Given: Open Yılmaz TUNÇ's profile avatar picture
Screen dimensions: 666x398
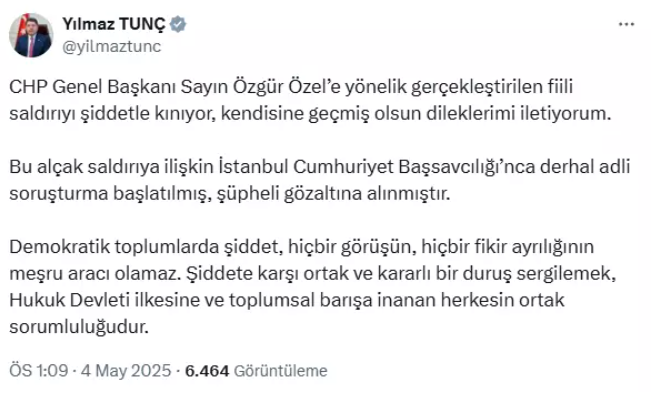Looking at the screenshot, I should coord(31,35).
